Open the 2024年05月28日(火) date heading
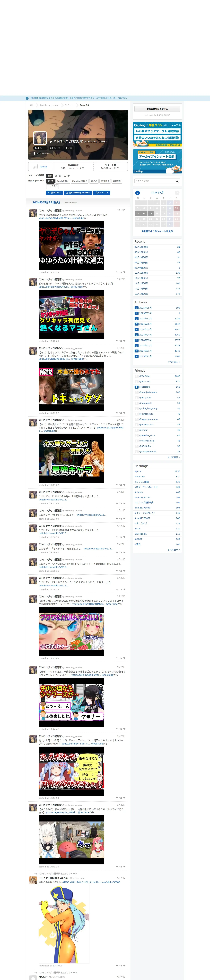This screenshot has height=980, width=210. coord(46,202)
